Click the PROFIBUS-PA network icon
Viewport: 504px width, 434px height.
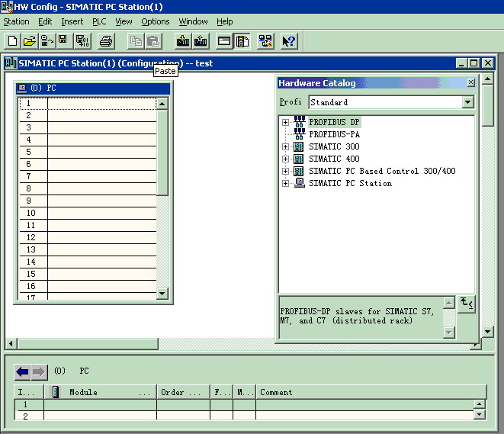pyautogui.click(x=299, y=134)
